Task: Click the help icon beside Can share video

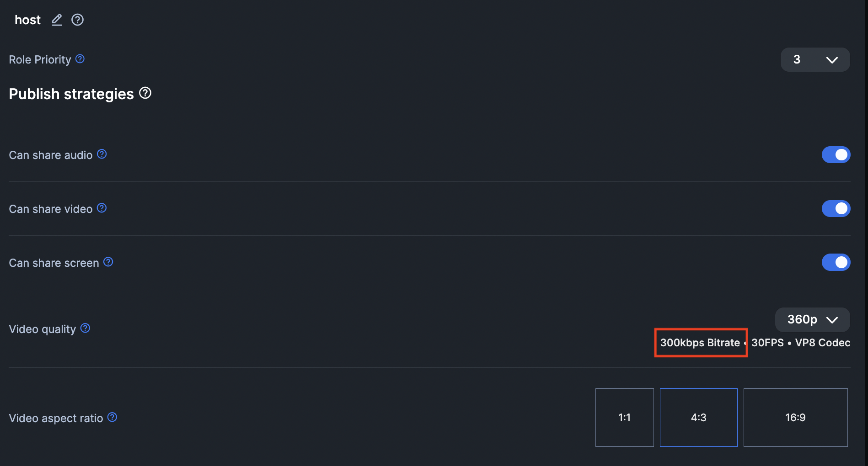Action: pos(102,208)
